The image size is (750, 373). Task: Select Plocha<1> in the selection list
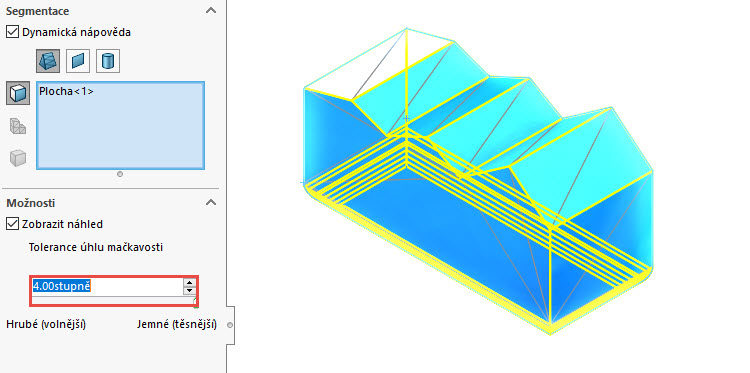[67, 91]
